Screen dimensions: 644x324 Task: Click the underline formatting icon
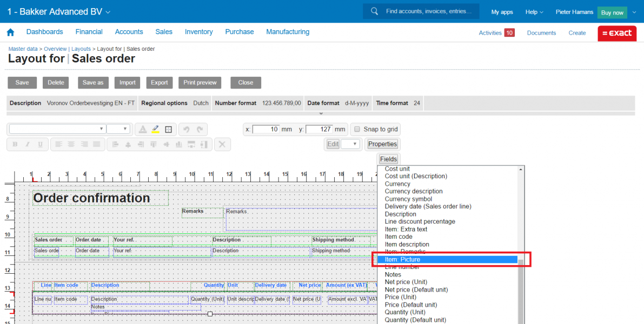[41, 144]
